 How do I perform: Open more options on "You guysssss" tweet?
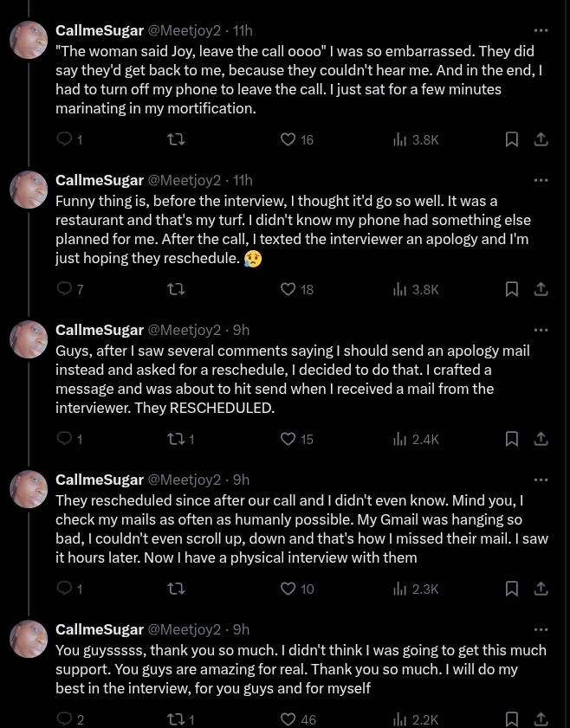pos(541,629)
